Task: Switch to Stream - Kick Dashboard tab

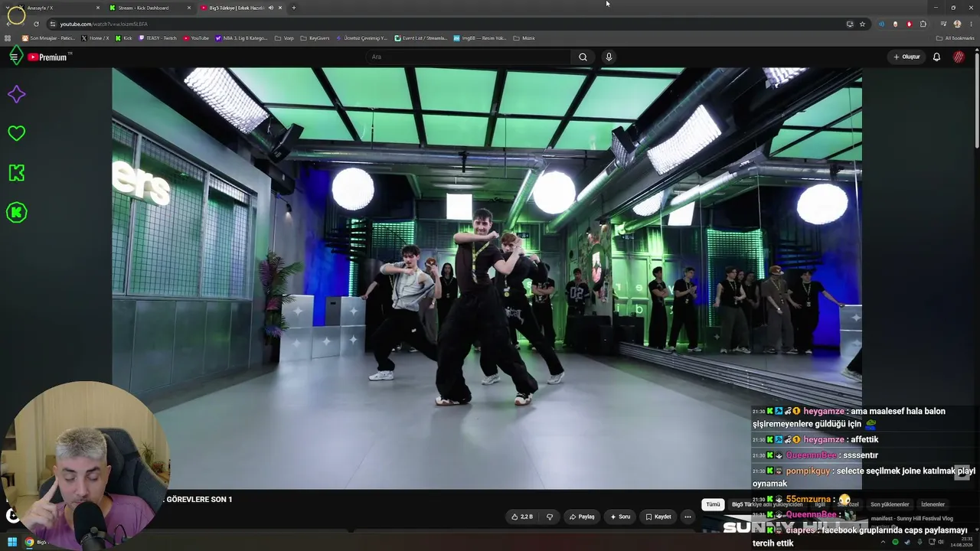Action: tap(145, 8)
